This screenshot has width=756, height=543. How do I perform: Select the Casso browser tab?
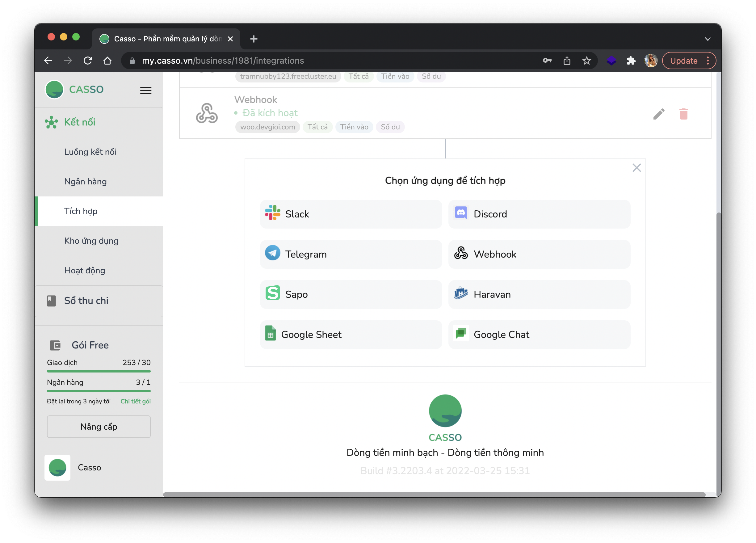click(166, 39)
